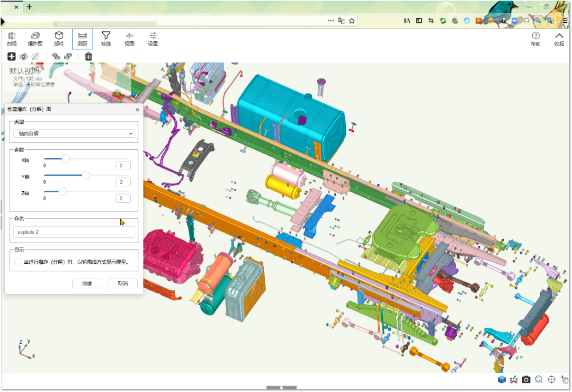Click the Y轴 slider handle

(x=86, y=175)
